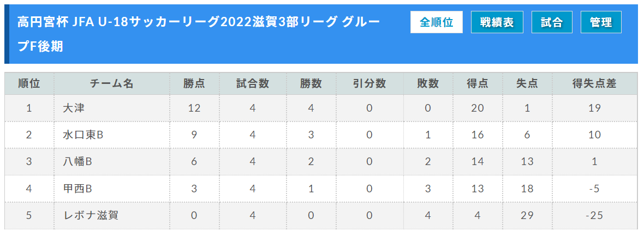
Task: Select the 全順位 tab
Action: 436,22
